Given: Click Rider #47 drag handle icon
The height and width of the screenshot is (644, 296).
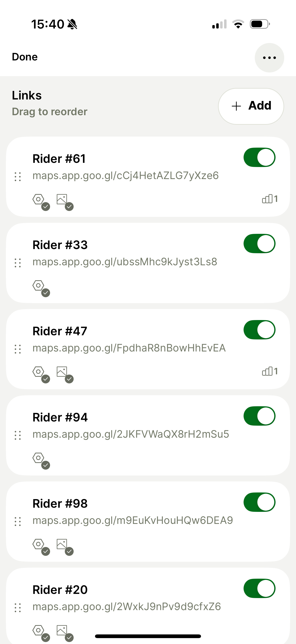Looking at the screenshot, I should (x=18, y=349).
